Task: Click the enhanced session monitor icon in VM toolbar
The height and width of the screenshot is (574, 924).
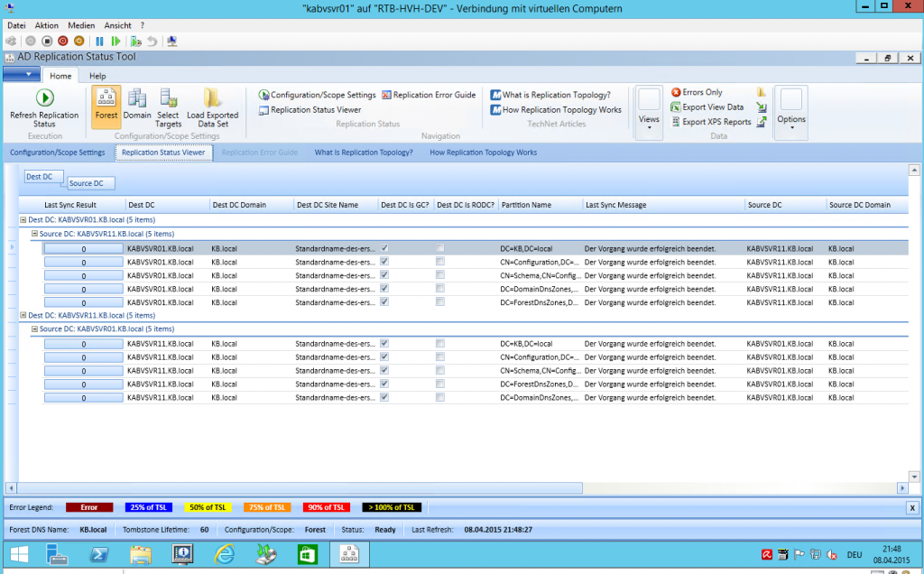Action: 172,42
